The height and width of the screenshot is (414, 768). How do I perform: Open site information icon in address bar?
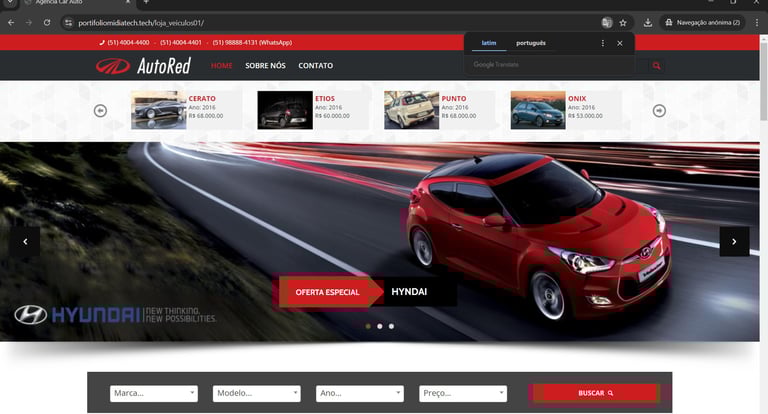tap(68, 23)
